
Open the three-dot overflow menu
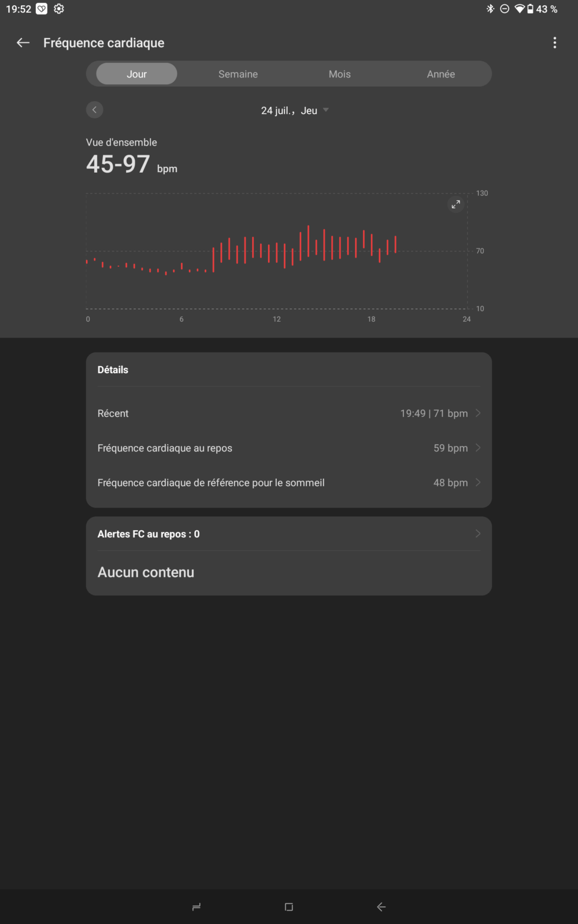555,43
